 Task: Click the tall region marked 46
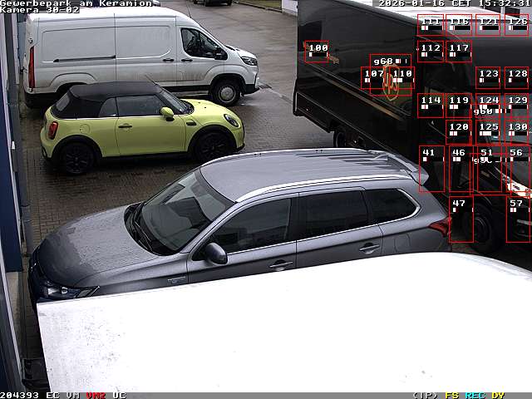pos(461,169)
